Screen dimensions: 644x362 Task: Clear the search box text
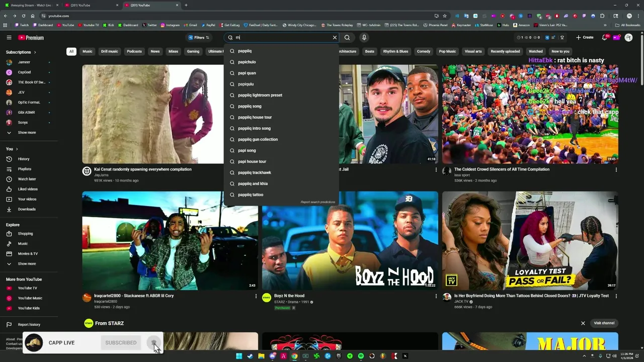[x=335, y=38]
